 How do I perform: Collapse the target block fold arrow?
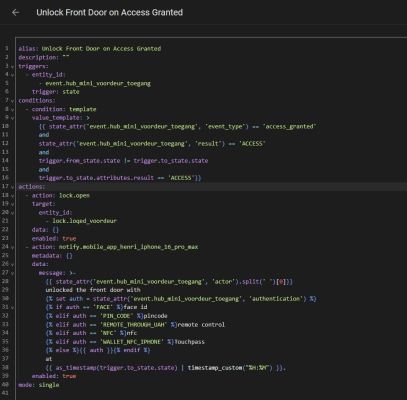(x=12, y=204)
